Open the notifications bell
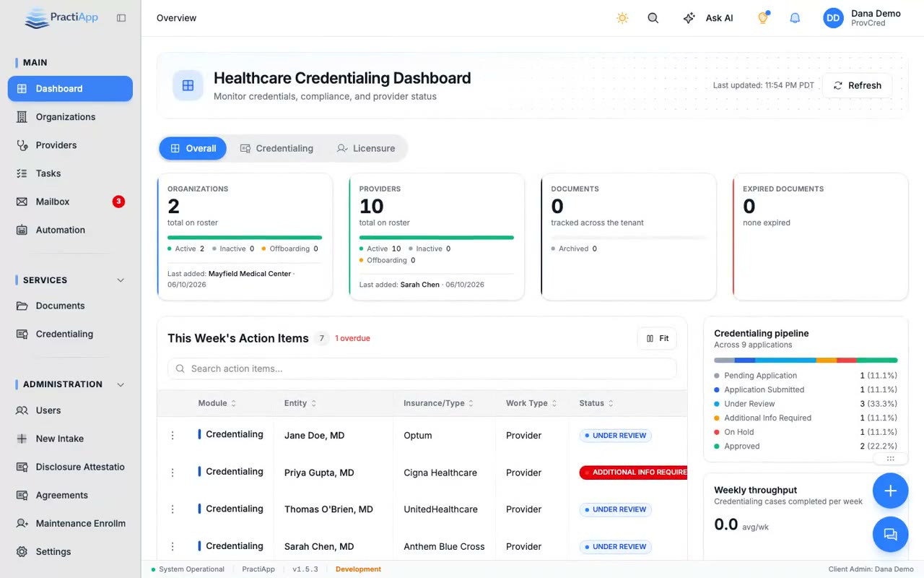The height and width of the screenshot is (578, 924). [x=795, y=18]
